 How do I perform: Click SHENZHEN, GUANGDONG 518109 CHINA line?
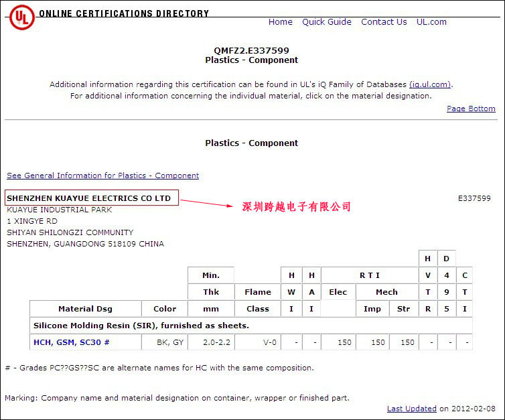(x=85, y=244)
